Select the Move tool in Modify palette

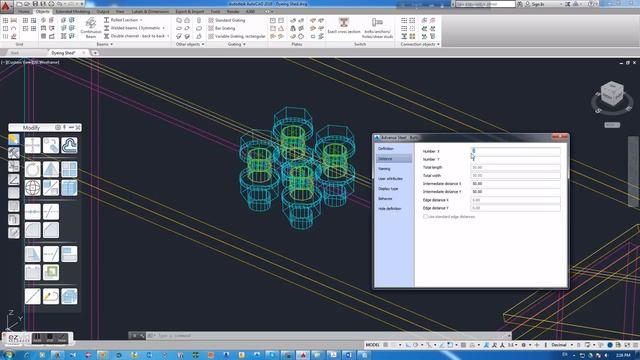point(33,145)
